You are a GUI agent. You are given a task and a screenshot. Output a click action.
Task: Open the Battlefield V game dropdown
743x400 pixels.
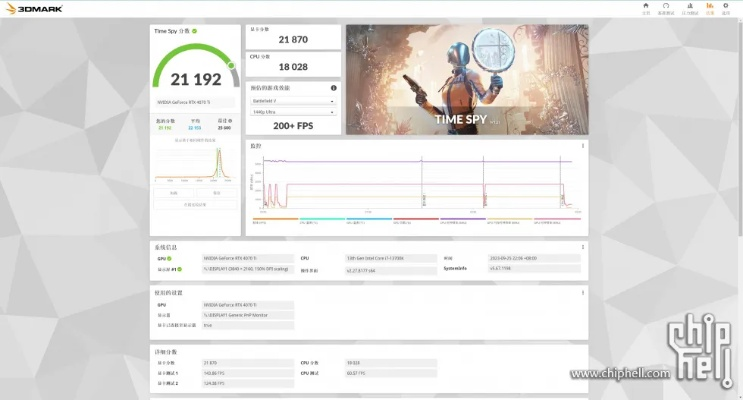click(292, 101)
